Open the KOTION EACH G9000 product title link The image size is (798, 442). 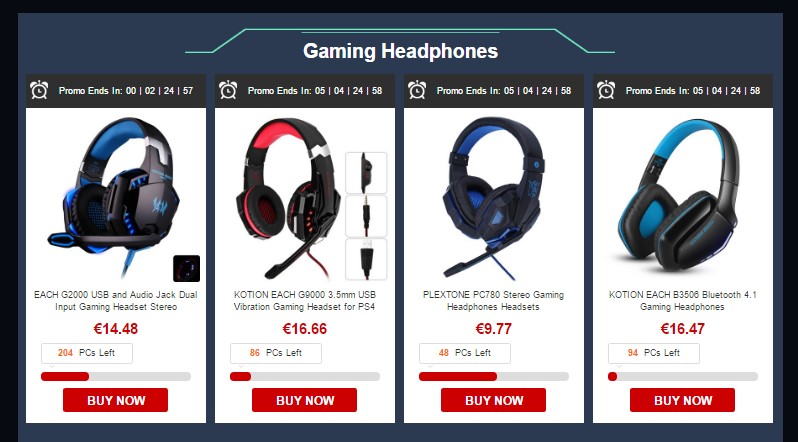point(304,301)
